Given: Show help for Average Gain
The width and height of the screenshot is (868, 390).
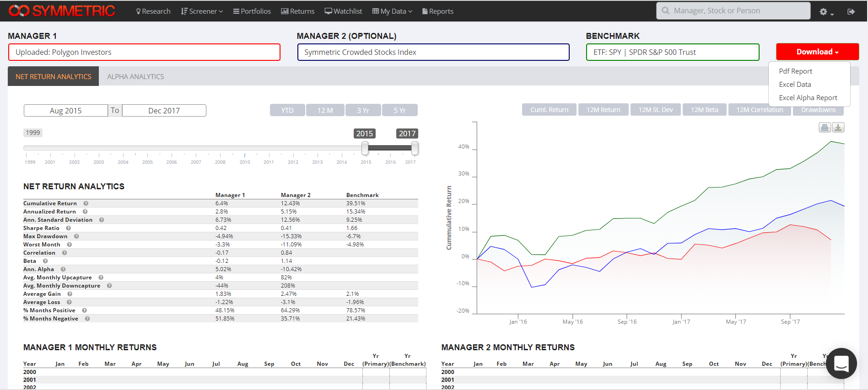Looking at the screenshot, I should [70, 294].
